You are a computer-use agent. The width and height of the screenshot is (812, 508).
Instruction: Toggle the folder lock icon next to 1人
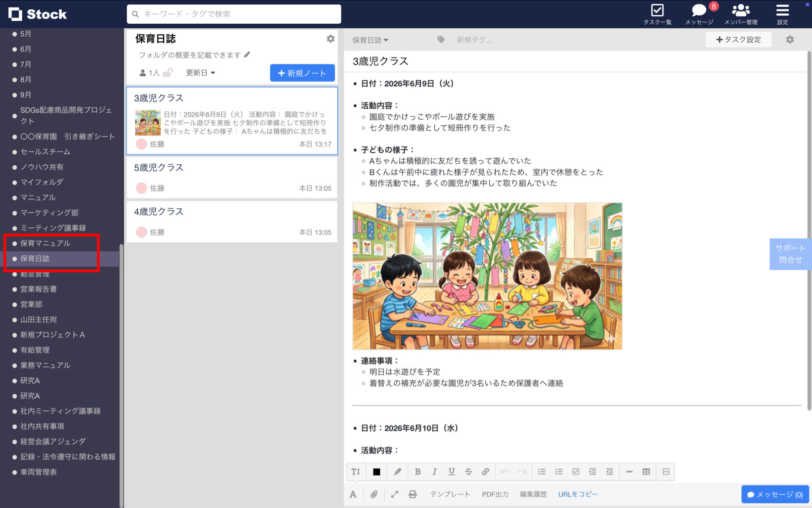168,72
